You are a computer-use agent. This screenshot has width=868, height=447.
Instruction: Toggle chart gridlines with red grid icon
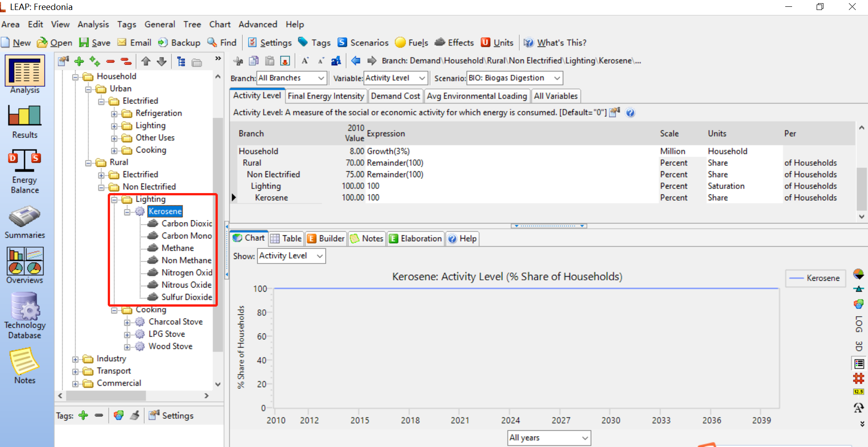coord(858,378)
